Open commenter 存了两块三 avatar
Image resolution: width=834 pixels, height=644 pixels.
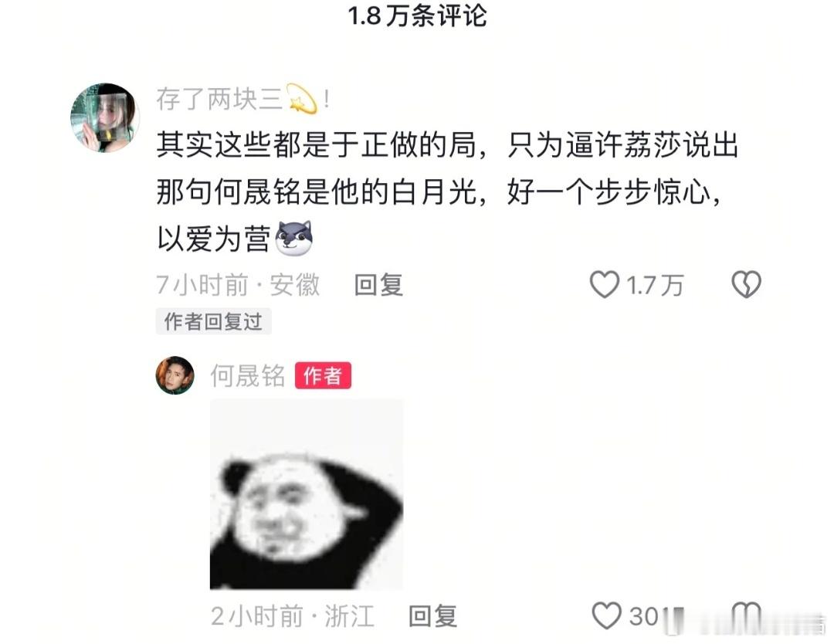[x=105, y=117]
